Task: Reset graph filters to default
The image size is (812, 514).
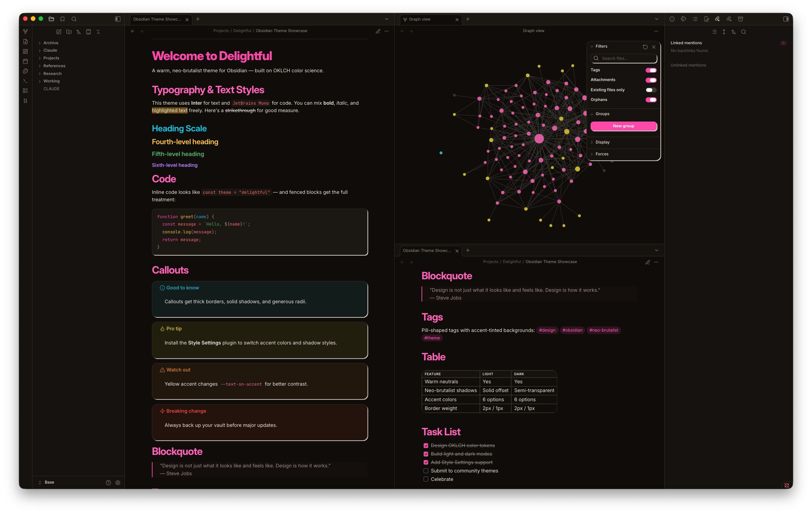Action: [645, 47]
